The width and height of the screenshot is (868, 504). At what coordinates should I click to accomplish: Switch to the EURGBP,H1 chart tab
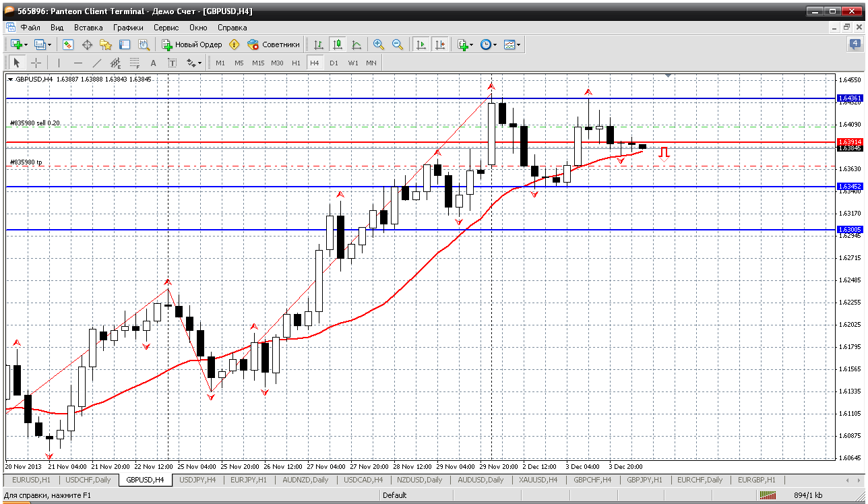(x=757, y=480)
